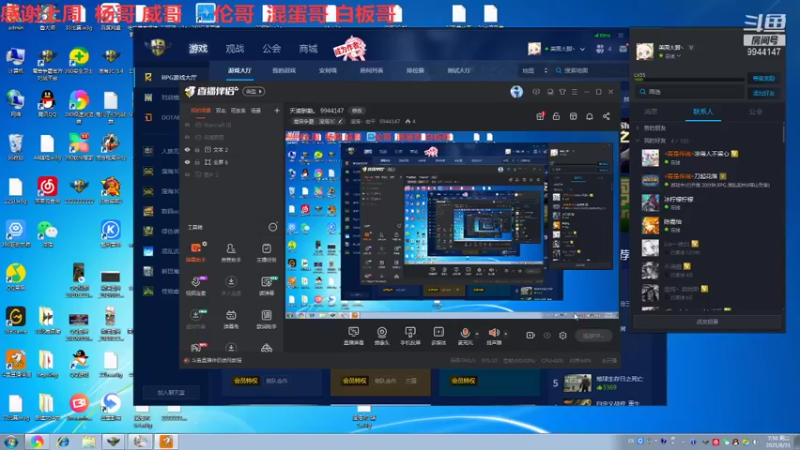Click the friends icon in the game platform header

point(600,49)
